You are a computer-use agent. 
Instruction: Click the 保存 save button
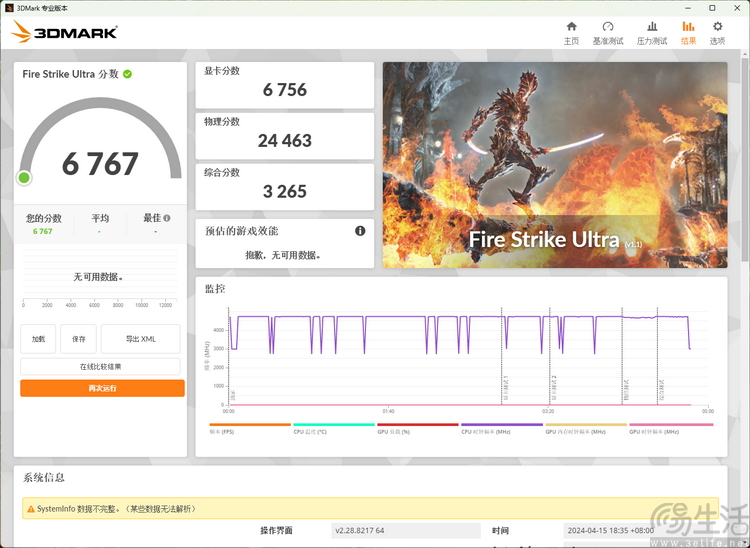pyautogui.click(x=78, y=339)
